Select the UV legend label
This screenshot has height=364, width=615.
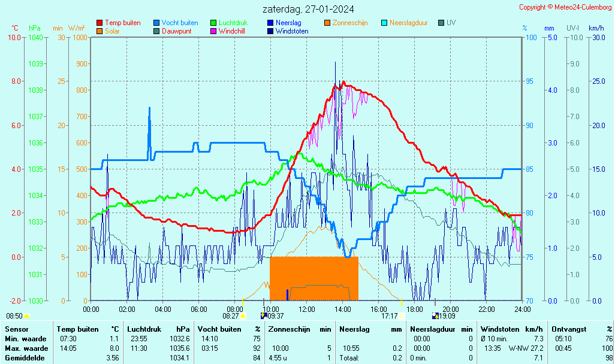coord(451,23)
